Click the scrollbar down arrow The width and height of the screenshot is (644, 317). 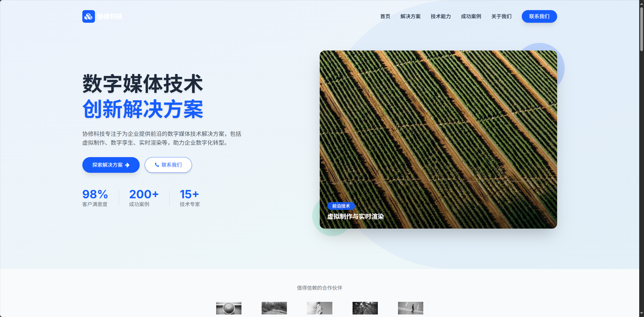pos(641,313)
